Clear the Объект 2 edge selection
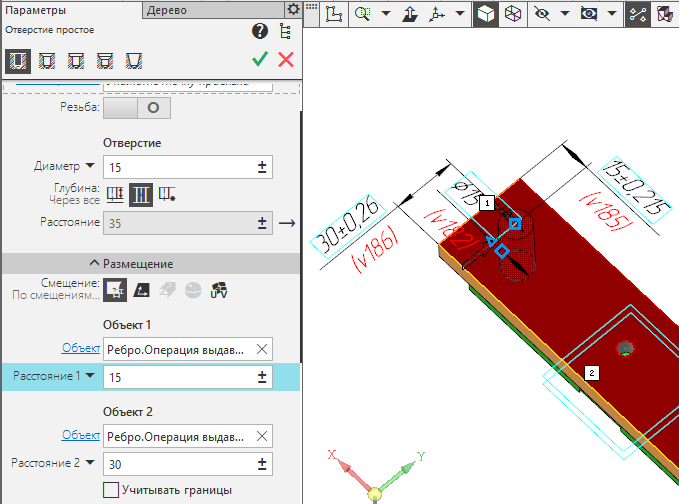 [x=262, y=436]
